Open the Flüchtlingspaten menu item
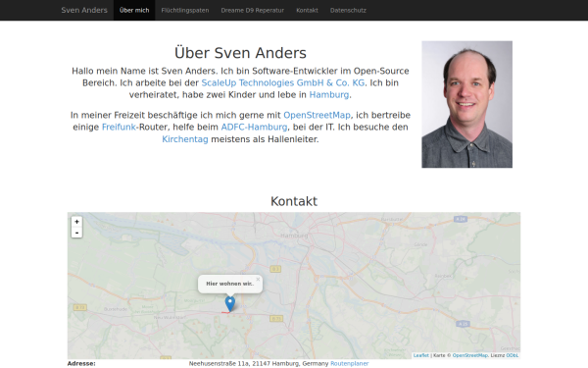 coord(185,10)
